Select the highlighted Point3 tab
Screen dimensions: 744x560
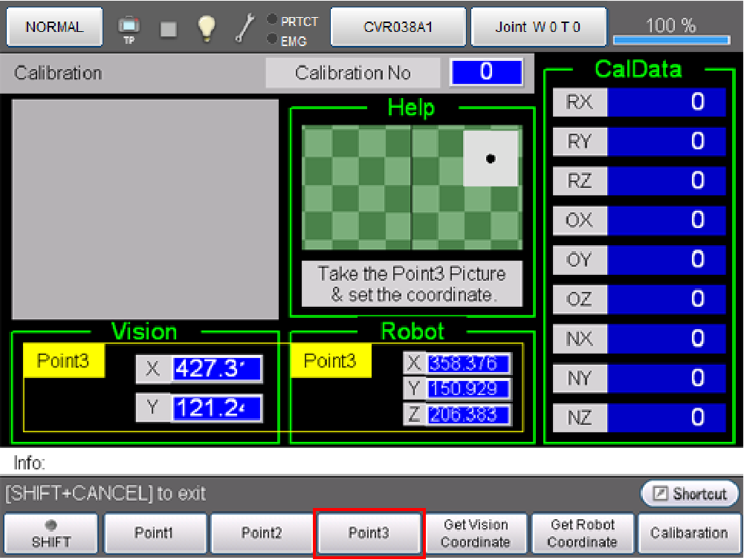tap(369, 533)
